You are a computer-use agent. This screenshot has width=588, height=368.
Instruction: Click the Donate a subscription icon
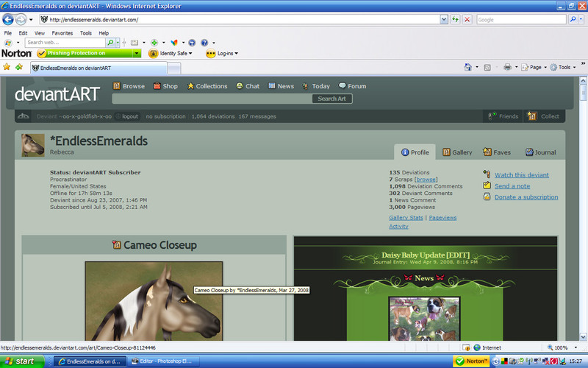[487, 197]
